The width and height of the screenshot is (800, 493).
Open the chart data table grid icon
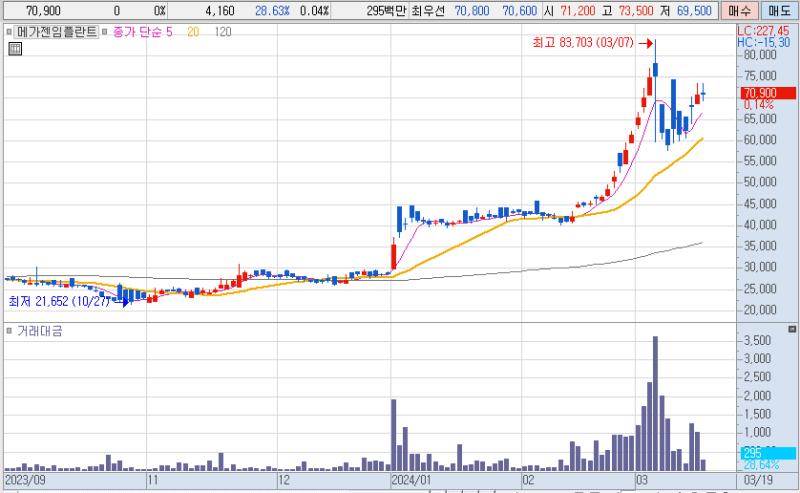15,49
